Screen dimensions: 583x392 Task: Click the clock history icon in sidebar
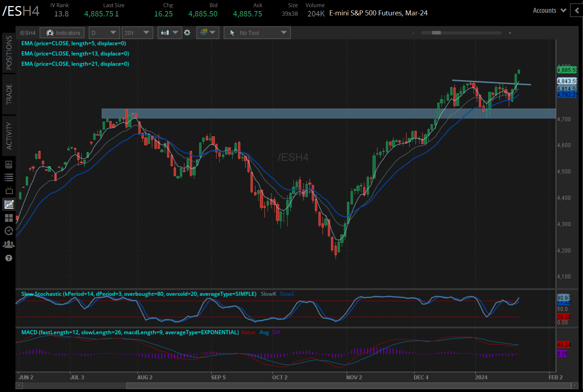point(9,231)
